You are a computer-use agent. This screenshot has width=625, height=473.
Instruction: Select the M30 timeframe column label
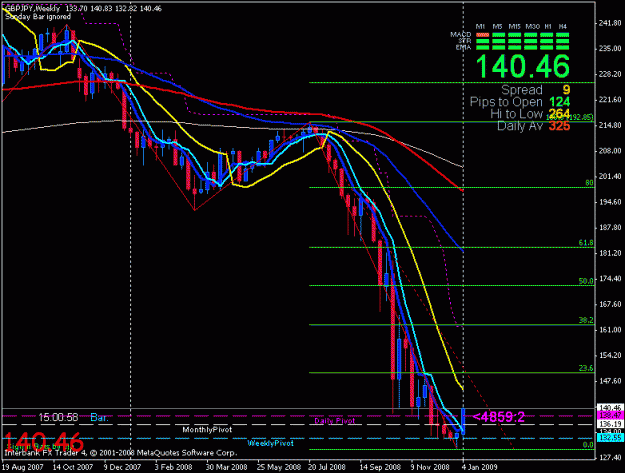tap(533, 26)
